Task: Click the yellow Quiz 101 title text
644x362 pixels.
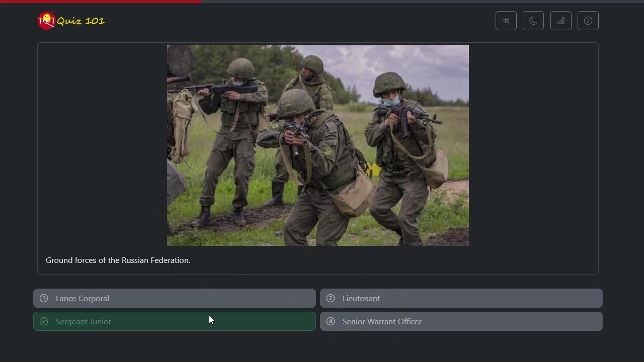Action: click(x=80, y=21)
